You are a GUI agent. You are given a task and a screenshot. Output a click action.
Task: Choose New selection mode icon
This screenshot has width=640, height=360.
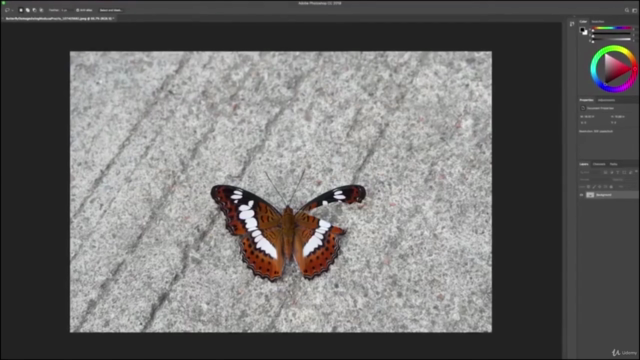pos(21,10)
